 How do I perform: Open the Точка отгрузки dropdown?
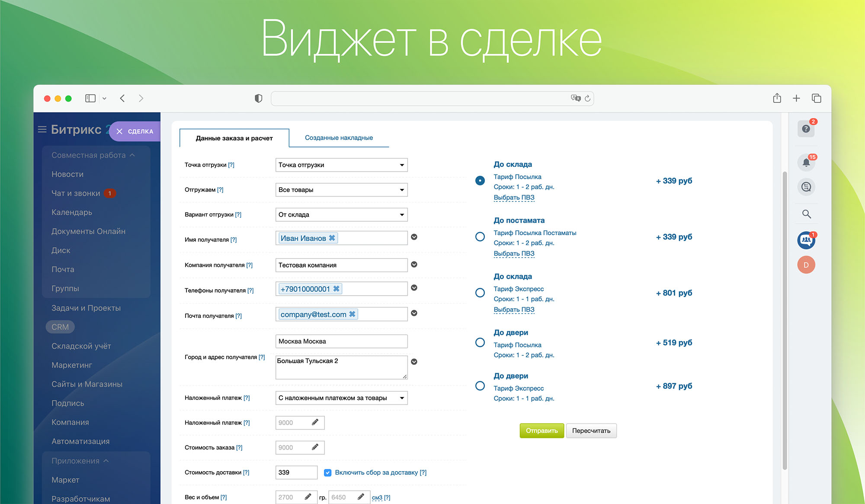click(x=341, y=165)
